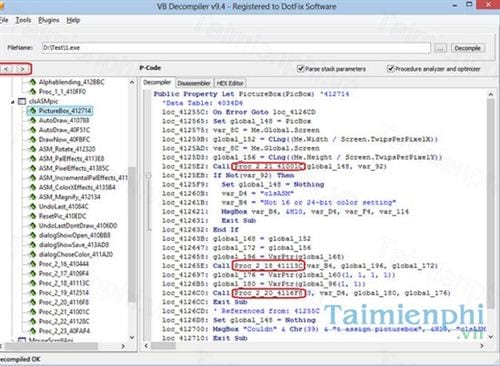Screen dimensions: 500x366
Task: Click the icon beside Proc_2_22_41128C
Action: [x=32, y=321]
